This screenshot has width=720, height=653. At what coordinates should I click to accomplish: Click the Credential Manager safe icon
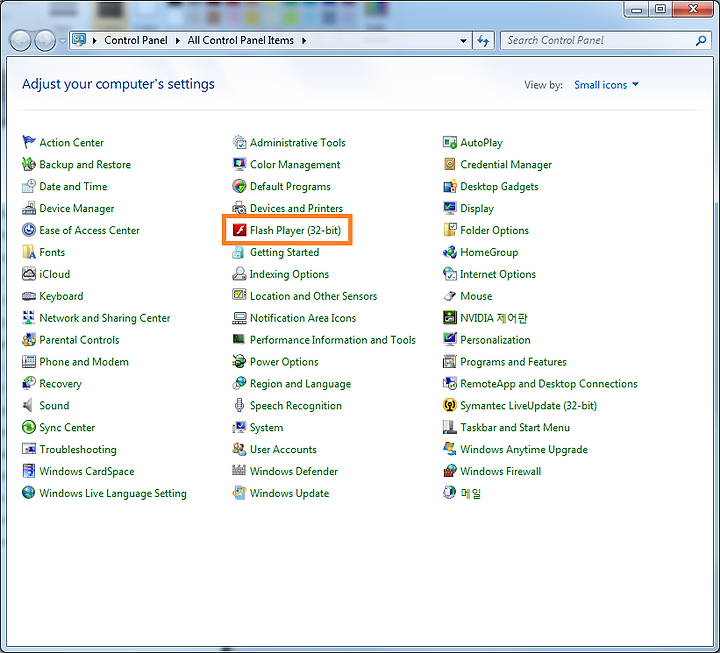point(450,164)
